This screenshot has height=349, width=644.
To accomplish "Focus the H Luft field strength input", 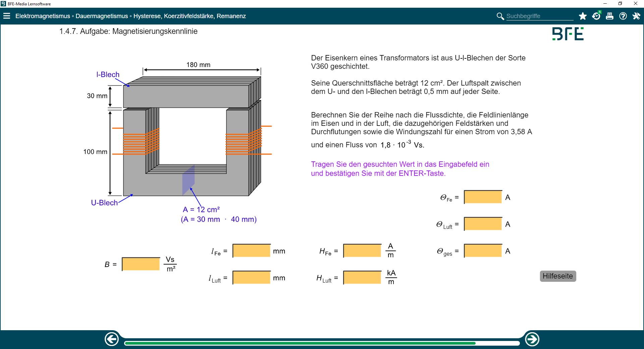I will (362, 278).
